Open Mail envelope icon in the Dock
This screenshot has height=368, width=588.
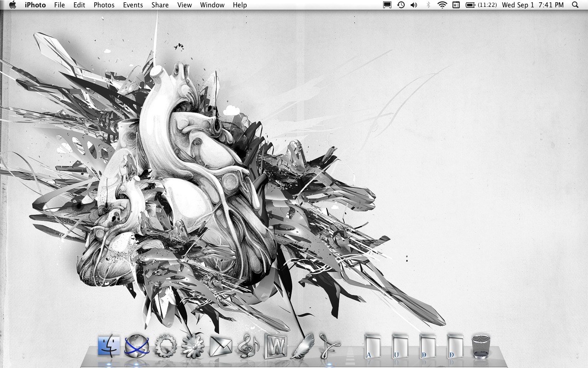(x=221, y=346)
